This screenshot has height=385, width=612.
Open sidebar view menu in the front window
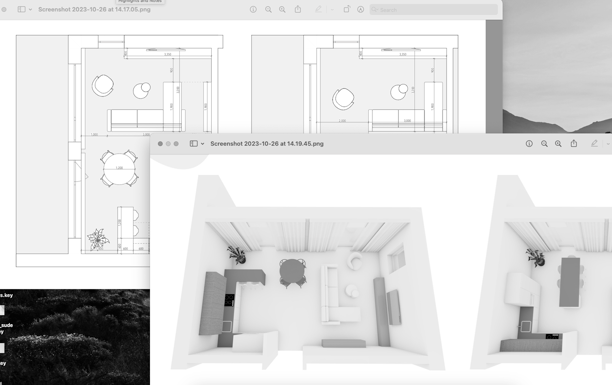(202, 144)
